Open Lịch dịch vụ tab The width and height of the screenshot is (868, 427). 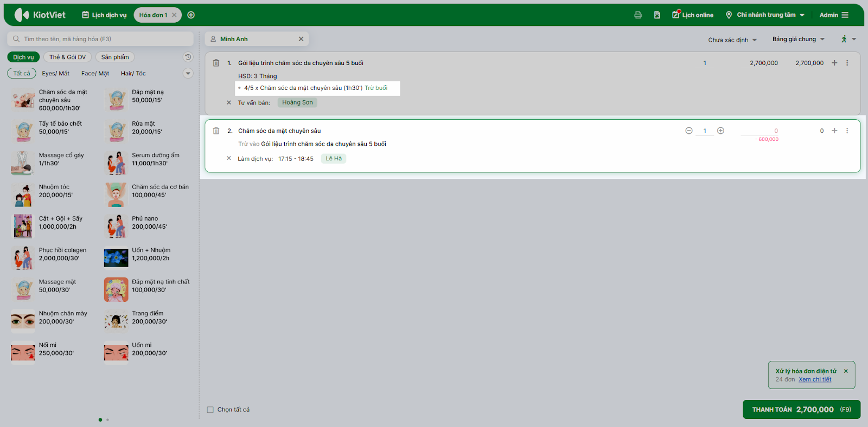click(x=104, y=15)
